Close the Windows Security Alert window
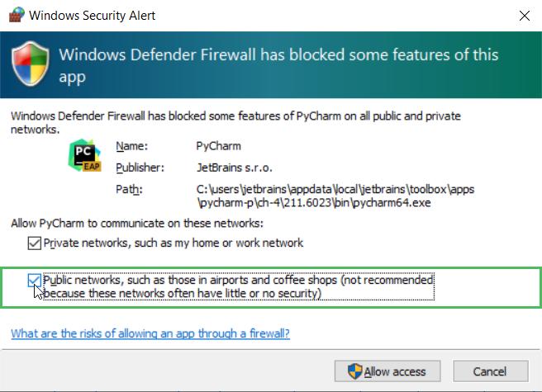 523,15
